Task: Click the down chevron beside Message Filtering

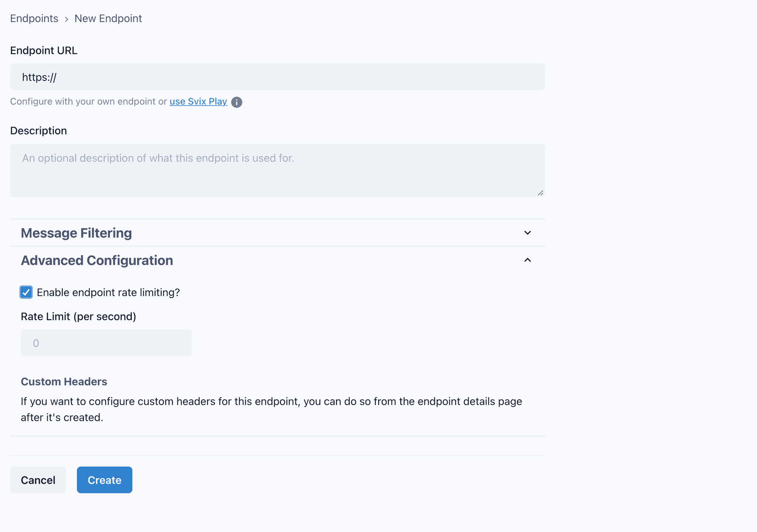Action: [527, 233]
